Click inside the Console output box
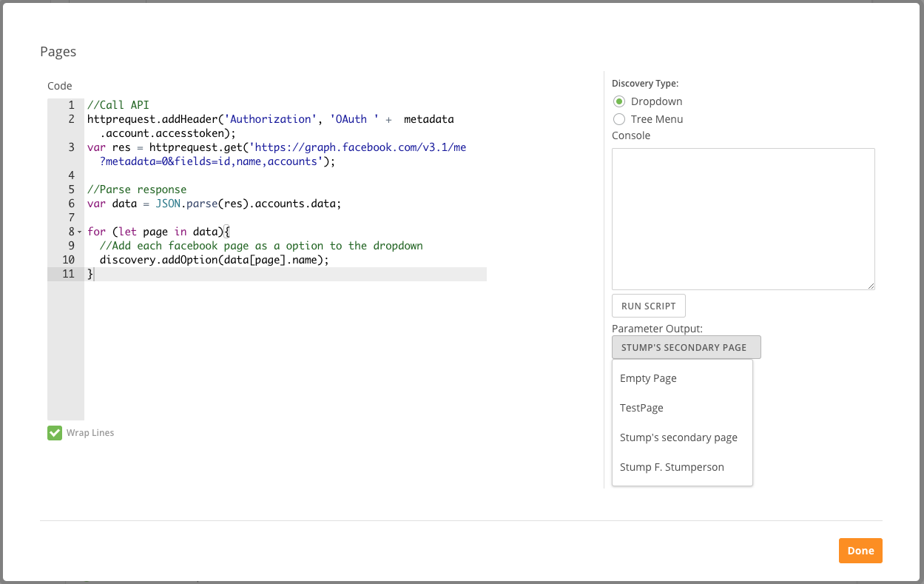The width and height of the screenshot is (924, 584). coord(743,218)
